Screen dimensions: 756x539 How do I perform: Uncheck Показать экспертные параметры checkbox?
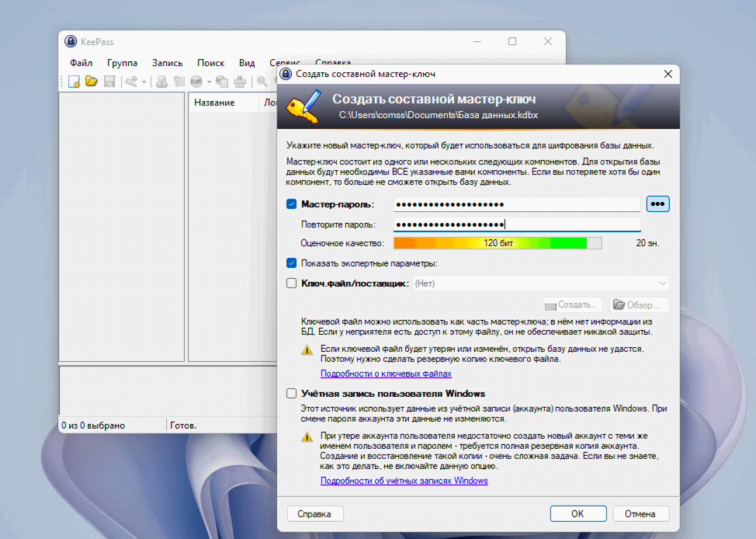(291, 263)
